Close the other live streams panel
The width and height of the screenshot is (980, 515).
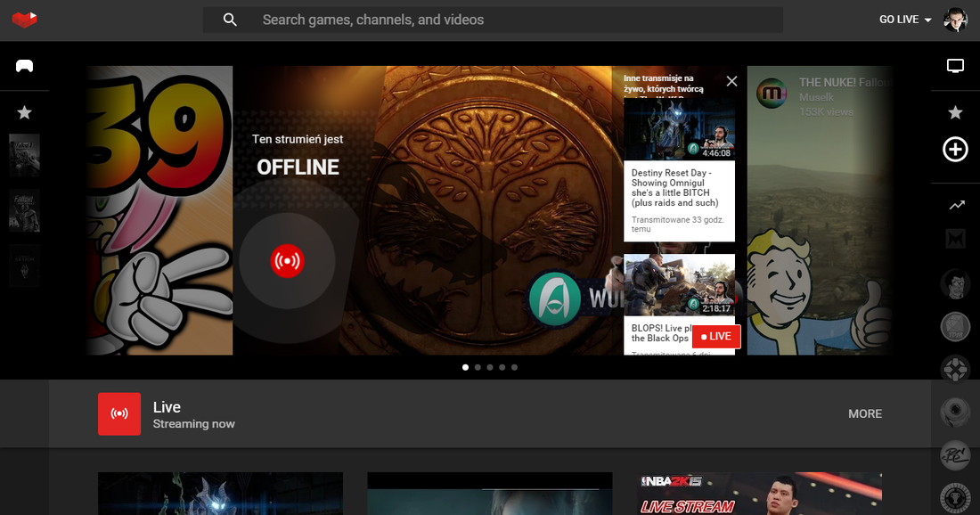pyautogui.click(x=731, y=81)
